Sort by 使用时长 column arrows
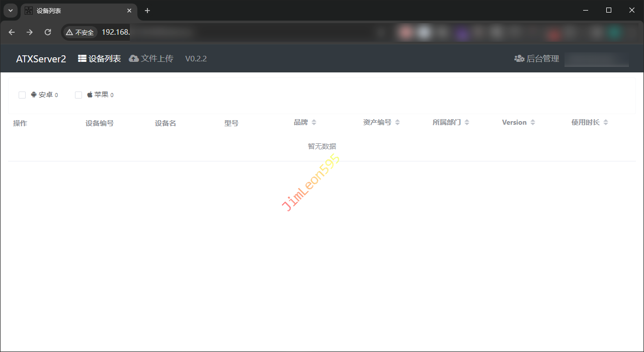The width and height of the screenshot is (644, 352). [606, 123]
